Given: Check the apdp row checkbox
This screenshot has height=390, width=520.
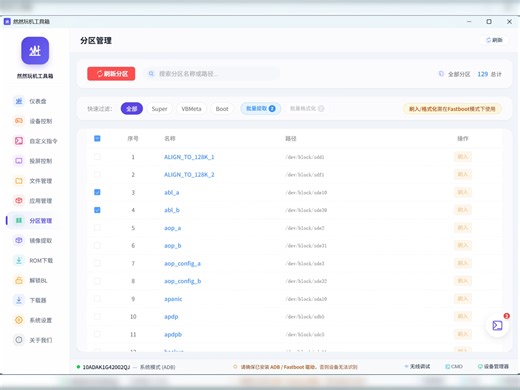Looking at the screenshot, I should pyautogui.click(x=97, y=316).
